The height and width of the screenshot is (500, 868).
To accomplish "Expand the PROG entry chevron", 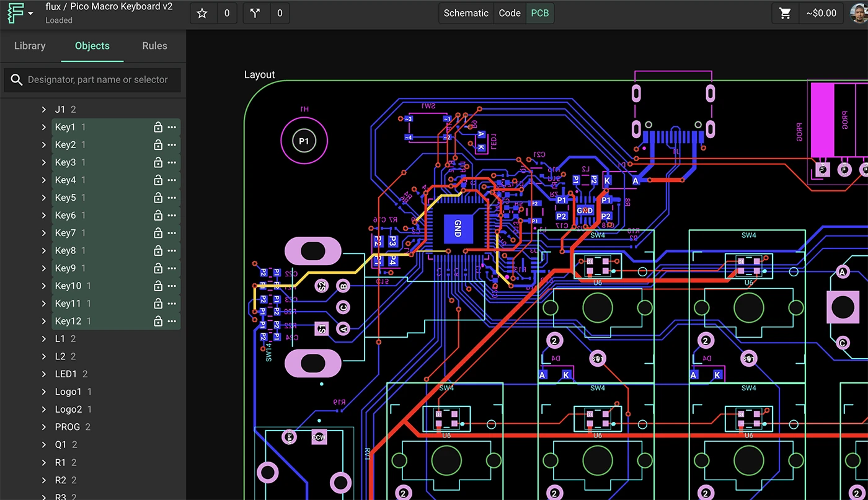I will pos(43,427).
